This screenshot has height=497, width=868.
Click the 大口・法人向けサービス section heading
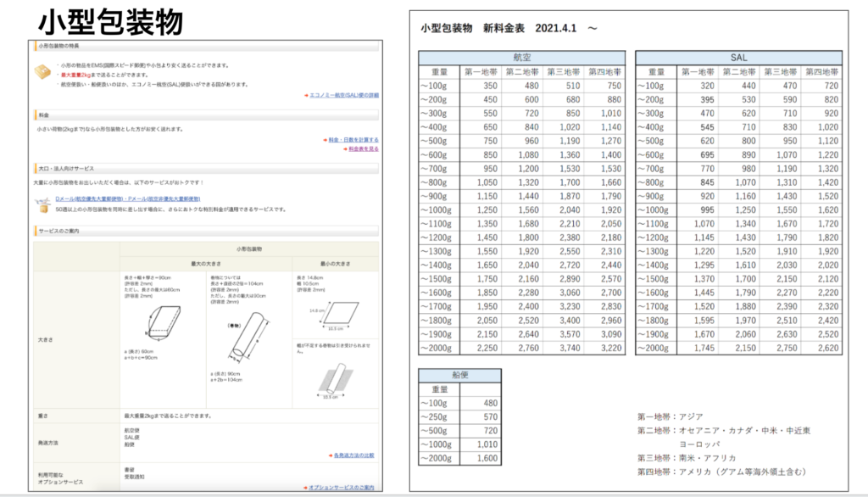click(x=66, y=169)
